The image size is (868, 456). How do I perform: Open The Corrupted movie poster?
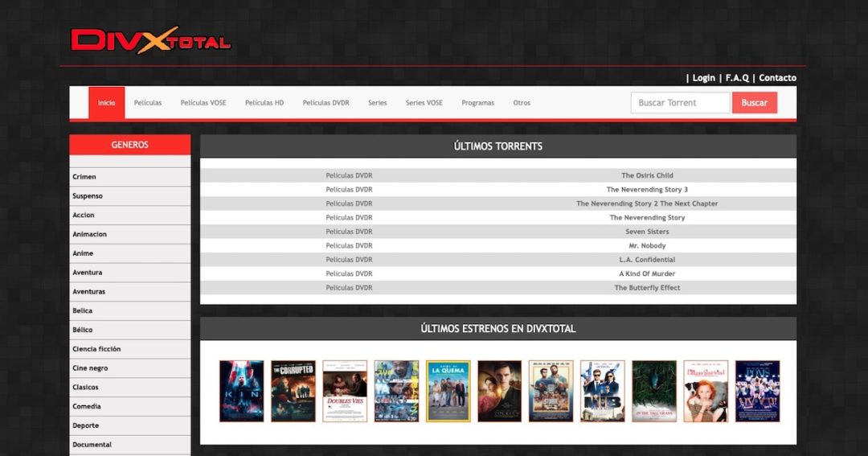click(x=293, y=391)
